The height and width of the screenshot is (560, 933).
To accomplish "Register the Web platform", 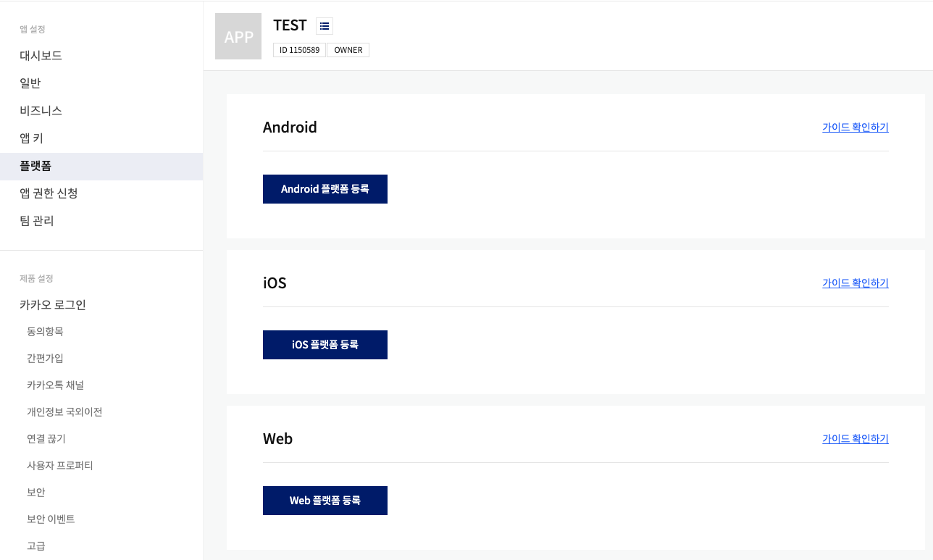I will [325, 501].
